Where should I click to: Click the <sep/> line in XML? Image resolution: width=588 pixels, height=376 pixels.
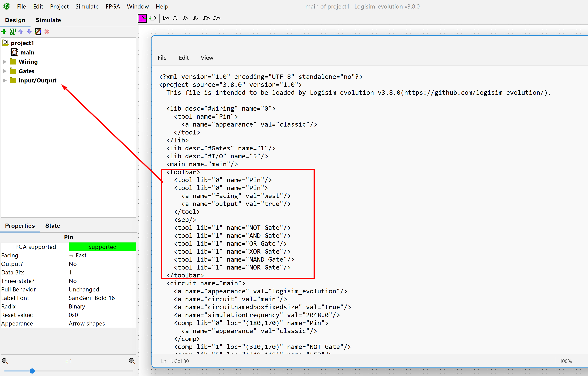185,220
